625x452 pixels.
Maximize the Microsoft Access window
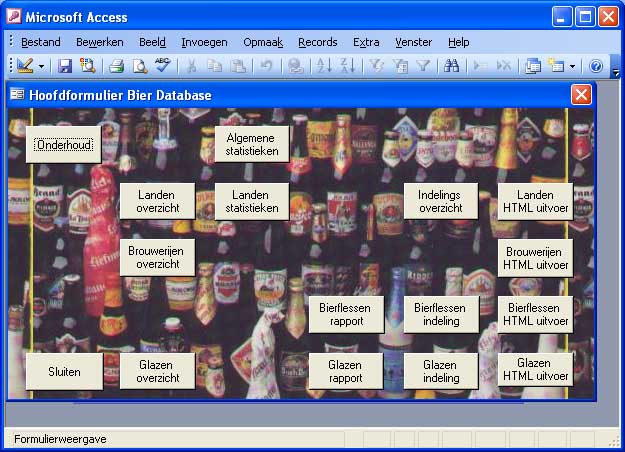pos(585,17)
